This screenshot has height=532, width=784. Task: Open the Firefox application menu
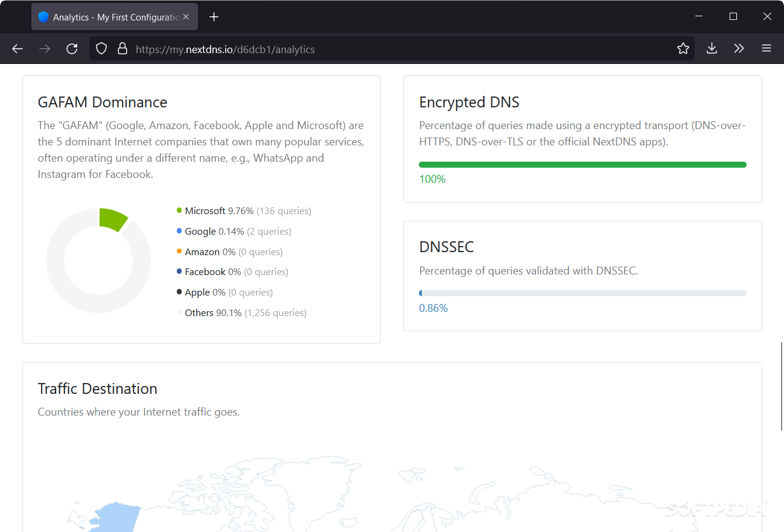pyautogui.click(x=766, y=49)
